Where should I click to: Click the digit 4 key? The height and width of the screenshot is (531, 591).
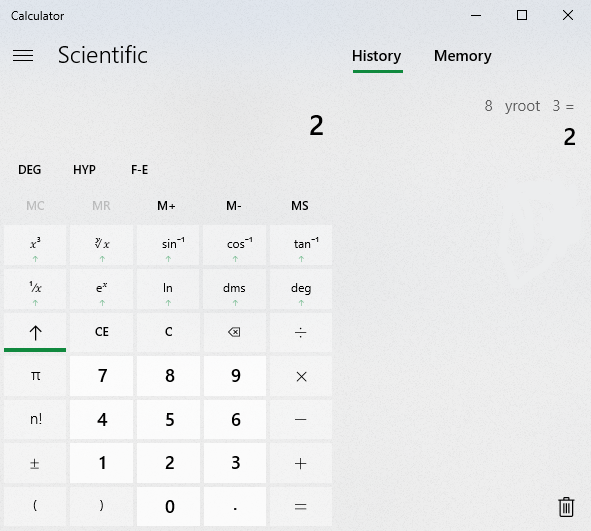pyautogui.click(x=101, y=419)
